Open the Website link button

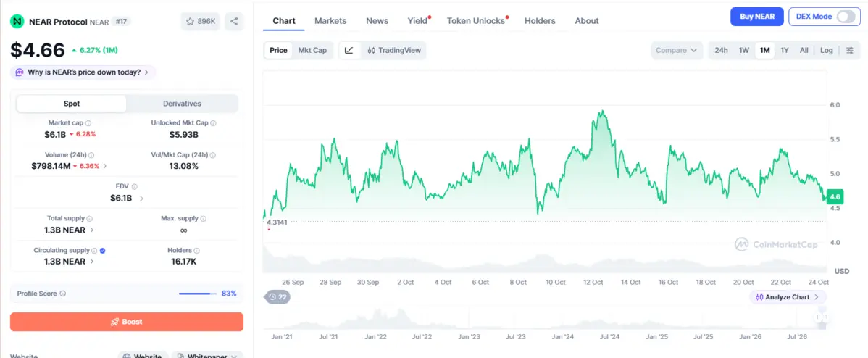142,356
